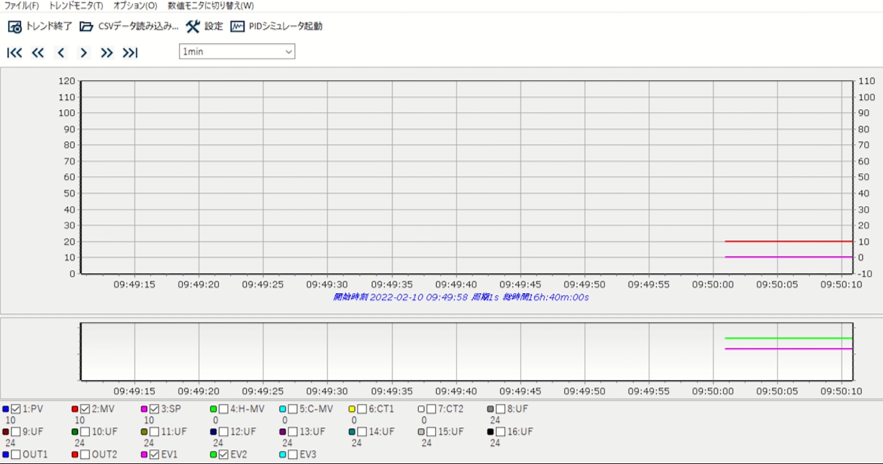Check the OUT1 output checkbox
883x464 pixels.
pyautogui.click(x=16, y=455)
